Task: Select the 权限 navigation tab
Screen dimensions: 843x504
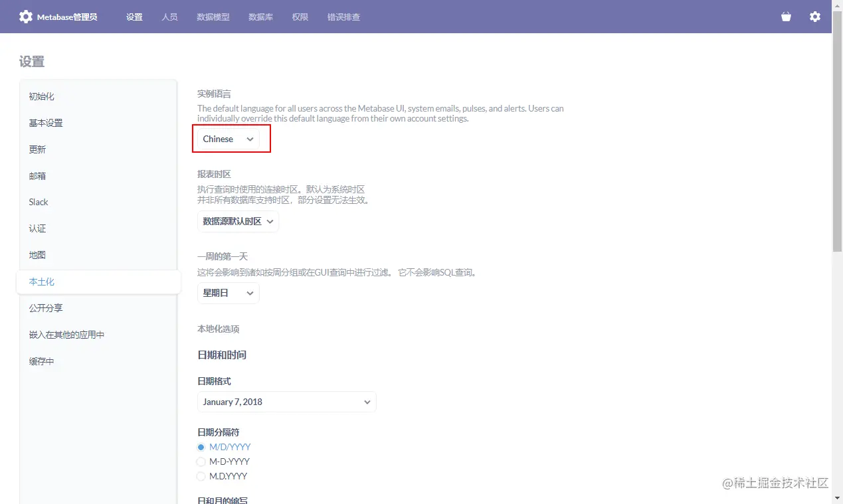Action: click(300, 17)
